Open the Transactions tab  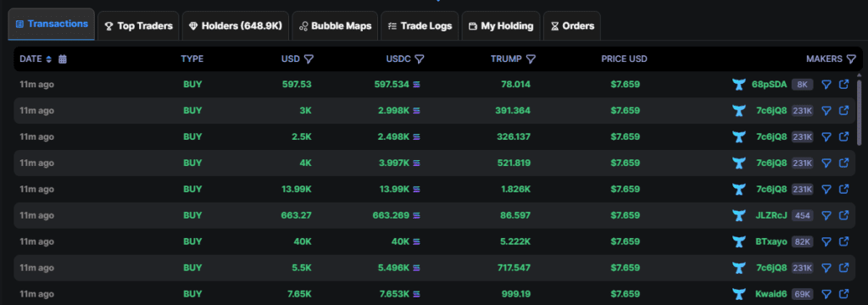[52, 25]
